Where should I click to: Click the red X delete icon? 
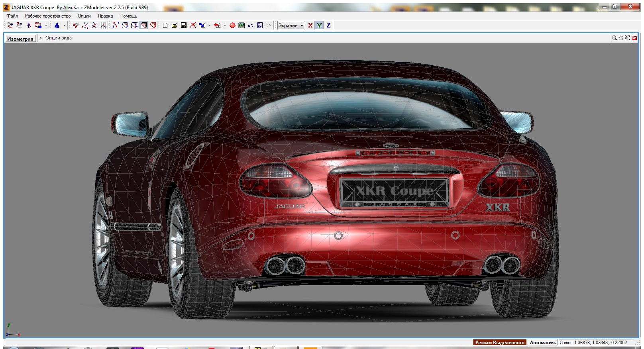[193, 25]
